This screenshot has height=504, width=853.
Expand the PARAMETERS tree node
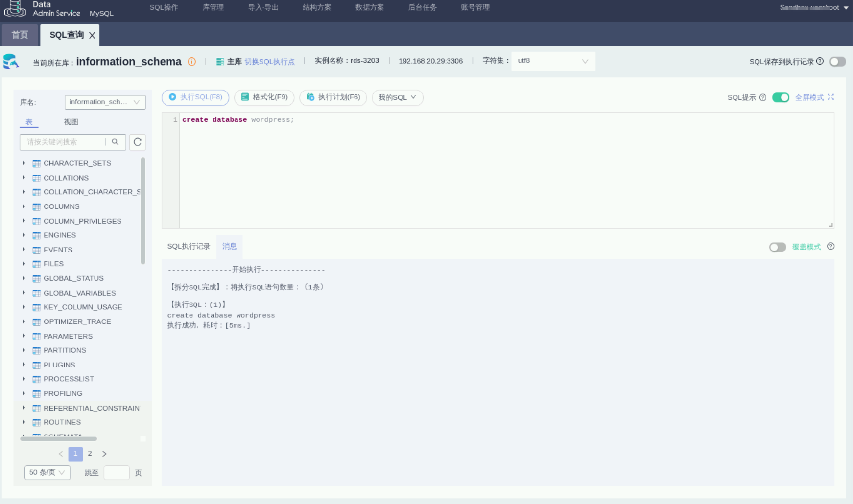24,336
